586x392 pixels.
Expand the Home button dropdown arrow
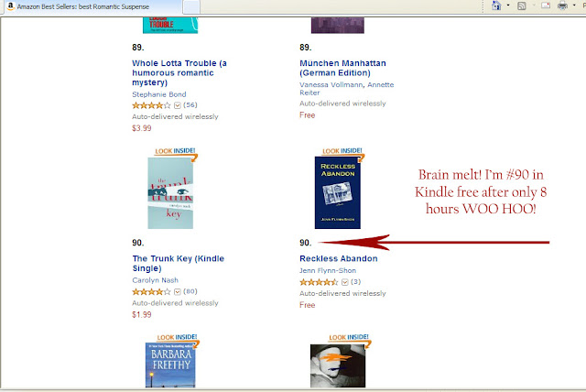pyautogui.click(x=508, y=5)
